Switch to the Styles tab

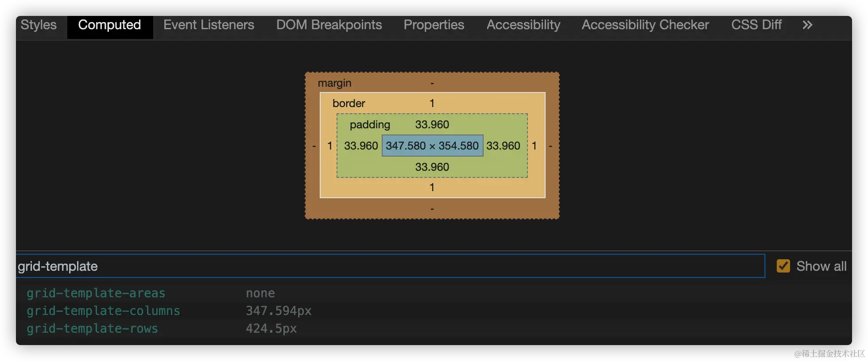click(39, 25)
